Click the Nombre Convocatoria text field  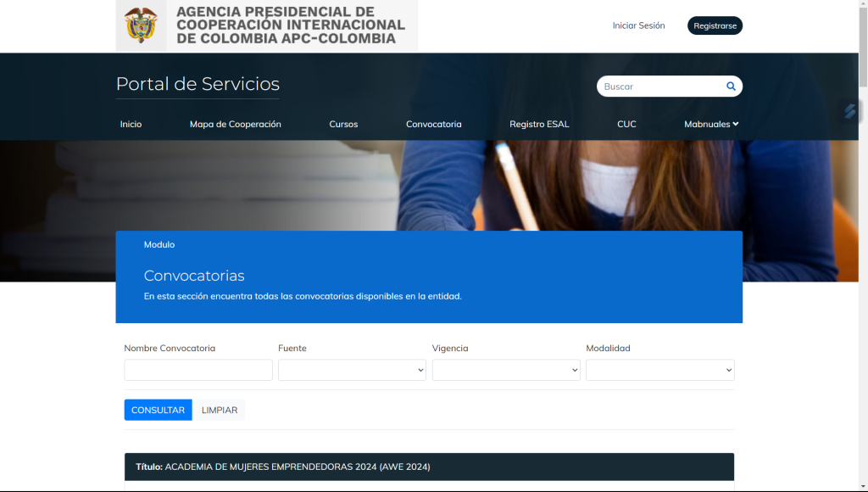point(198,370)
